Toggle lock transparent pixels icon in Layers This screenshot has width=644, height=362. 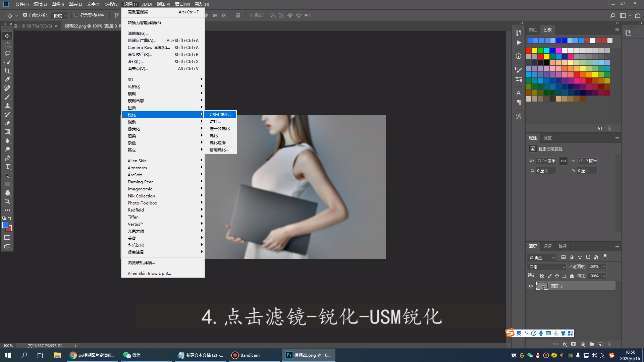tap(542, 276)
